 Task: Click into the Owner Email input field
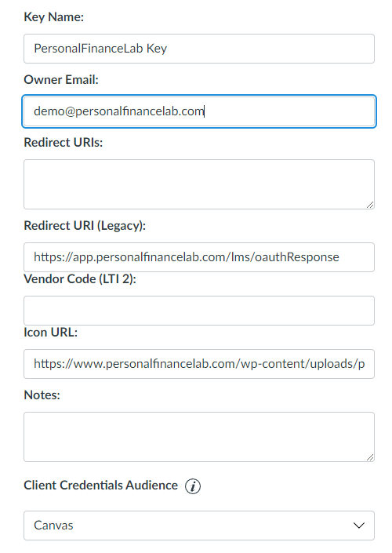tap(199, 111)
